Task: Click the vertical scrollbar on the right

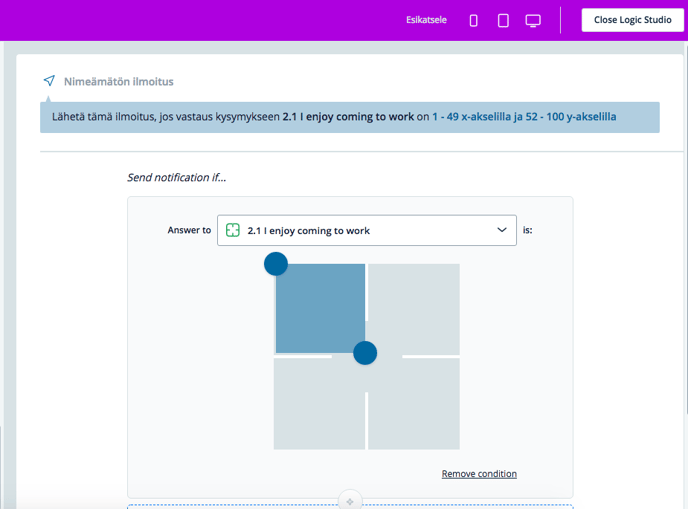Action: coord(686,228)
